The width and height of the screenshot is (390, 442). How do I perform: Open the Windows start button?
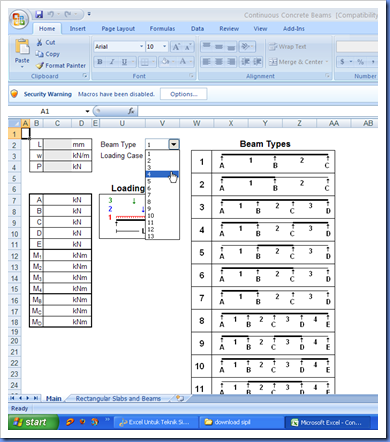(x=33, y=422)
